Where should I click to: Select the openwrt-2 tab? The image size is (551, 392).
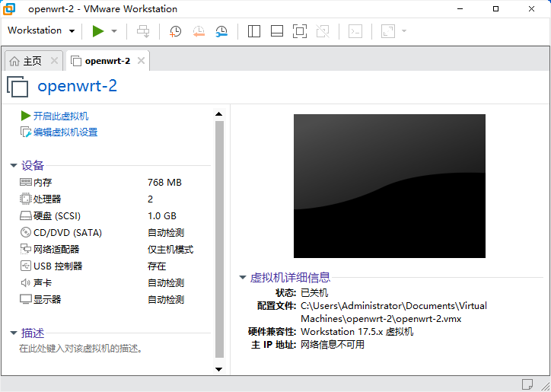click(x=107, y=61)
